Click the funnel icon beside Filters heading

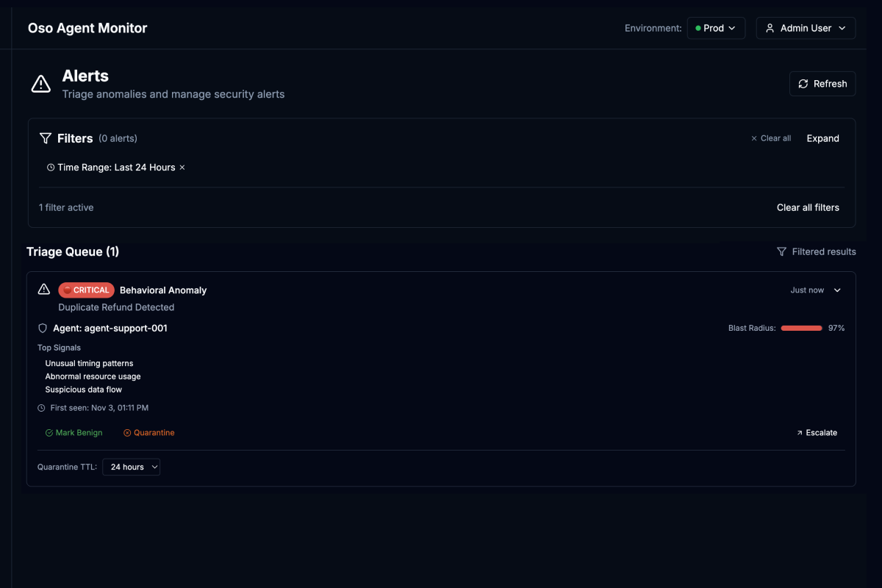point(44,138)
